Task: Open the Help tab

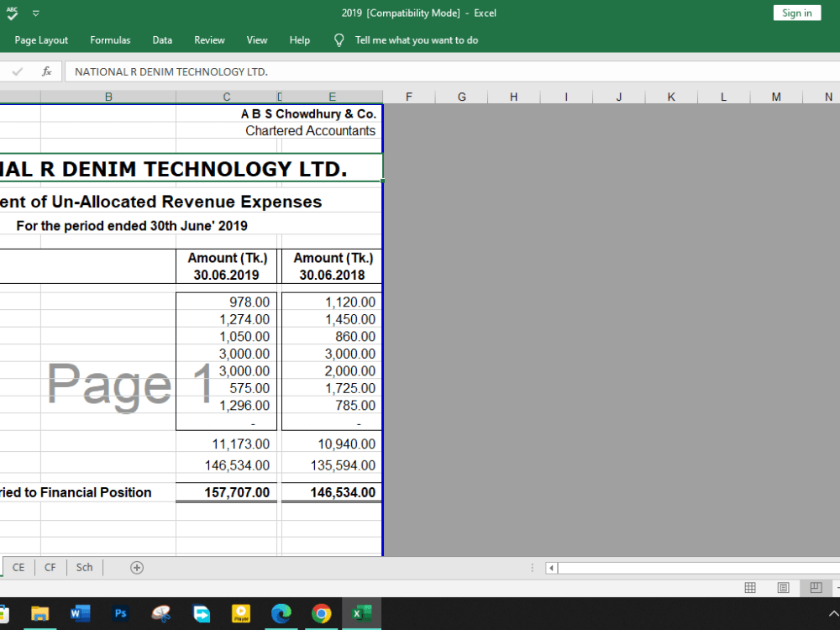Action: pyautogui.click(x=300, y=40)
